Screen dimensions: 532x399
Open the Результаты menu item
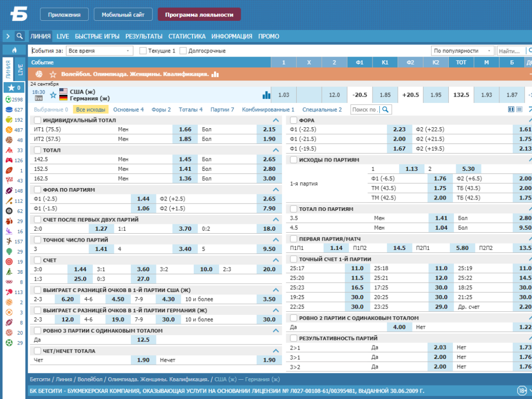pyautogui.click(x=144, y=36)
